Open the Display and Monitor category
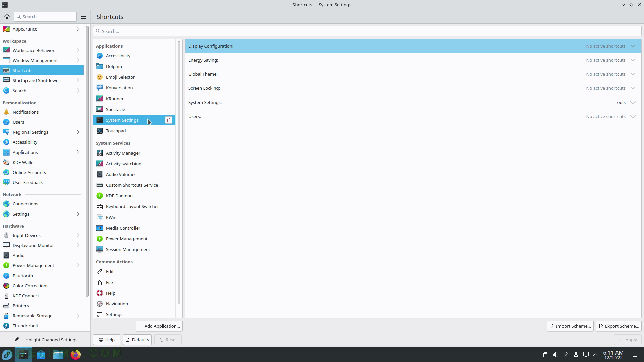The width and height of the screenshot is (644, 362). click(x=42, y=245)
